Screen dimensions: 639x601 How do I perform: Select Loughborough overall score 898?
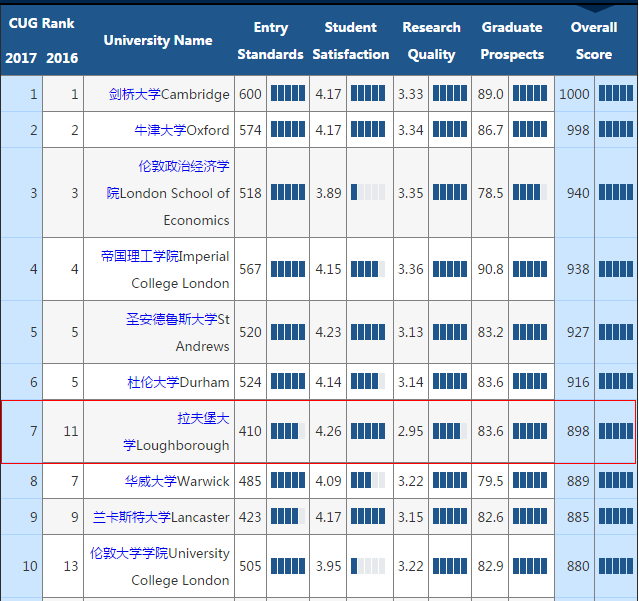tap(578, 431)
